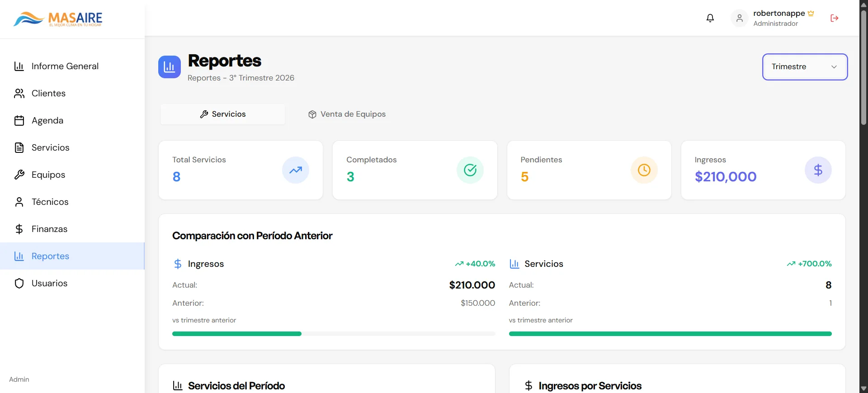Click the Agenda calendar icon
The height and width of the screenshot is (393, 868).
(x=19, y=121)
